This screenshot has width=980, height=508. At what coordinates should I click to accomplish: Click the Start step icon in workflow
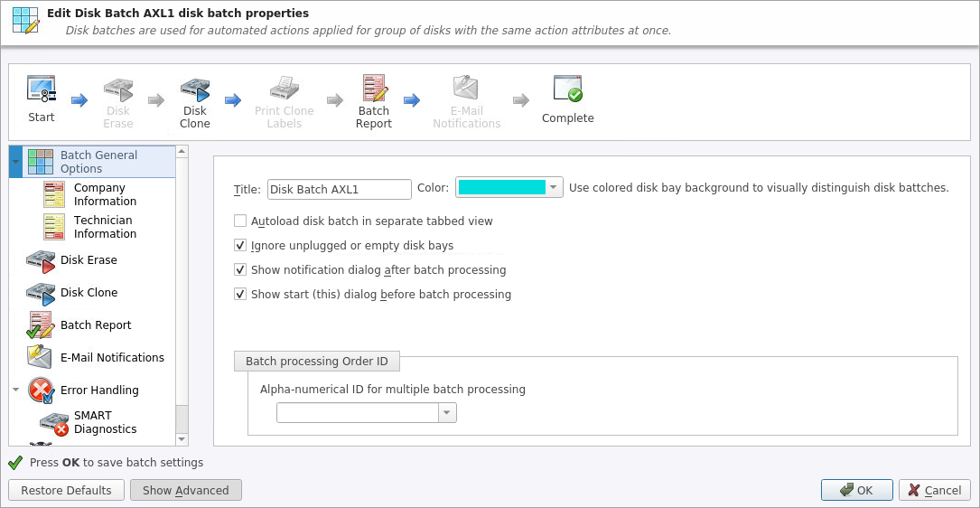point(42,90)
